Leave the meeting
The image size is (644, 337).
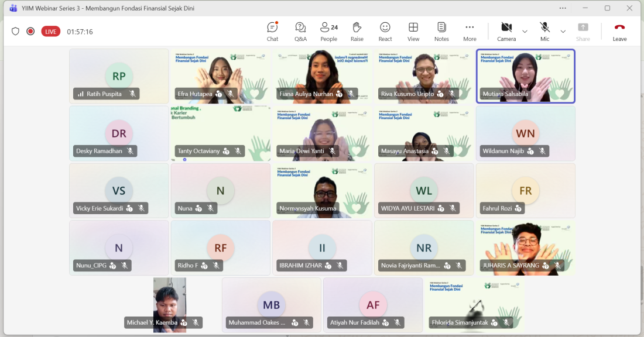point(619,32)
